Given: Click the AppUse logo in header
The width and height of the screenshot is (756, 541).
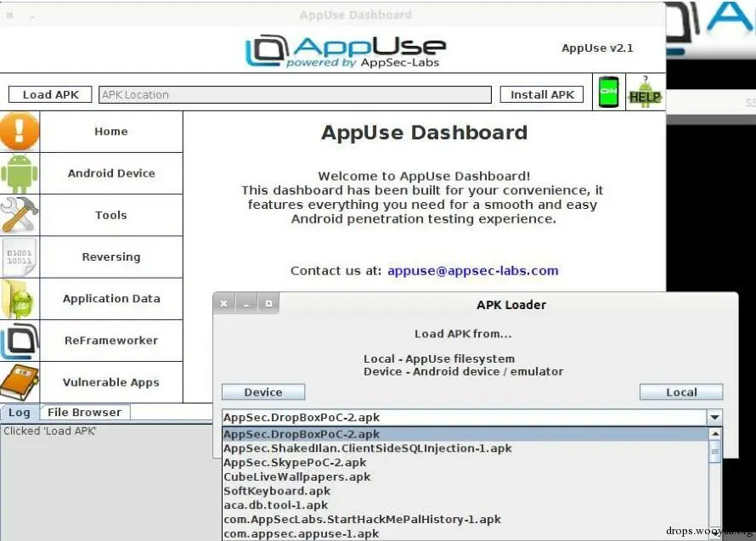Looking at the screenshot, I should (345, 50).
